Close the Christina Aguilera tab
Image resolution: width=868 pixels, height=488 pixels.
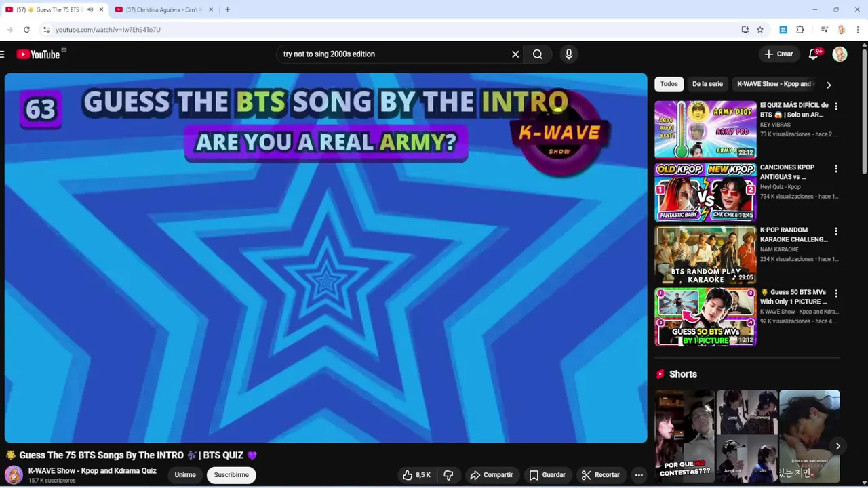[x=210, y=9]
